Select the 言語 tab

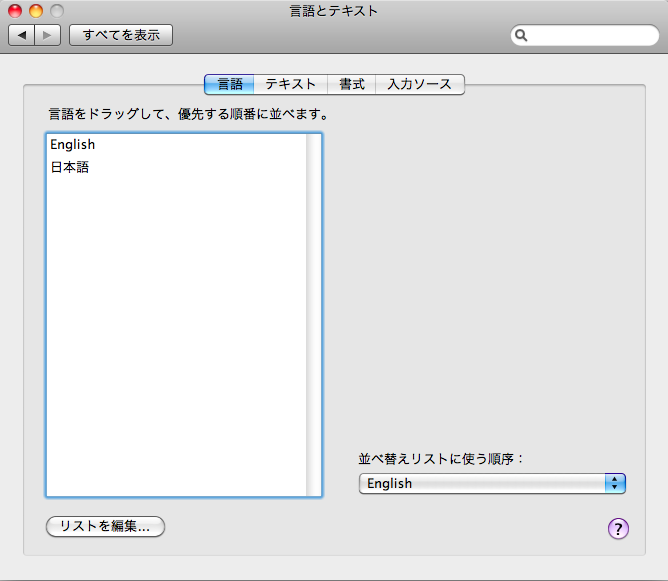coord(229,84)
